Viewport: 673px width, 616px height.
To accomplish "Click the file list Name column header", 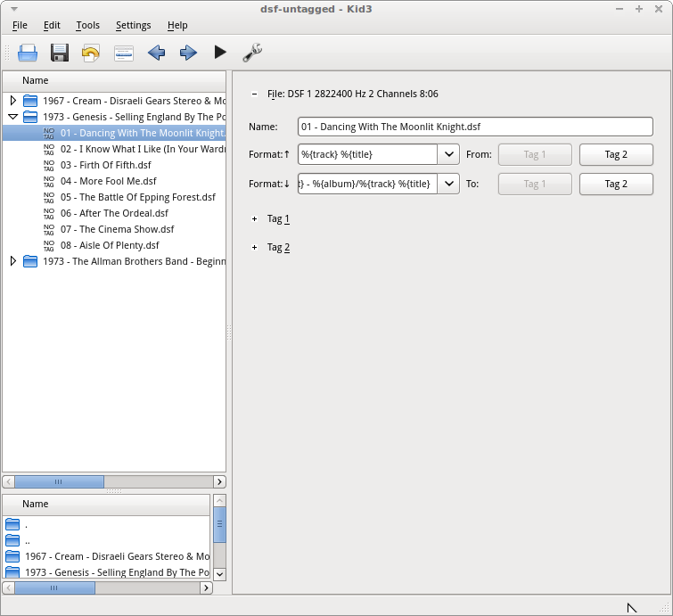I will pyautogui.click(x=114, y=81).
